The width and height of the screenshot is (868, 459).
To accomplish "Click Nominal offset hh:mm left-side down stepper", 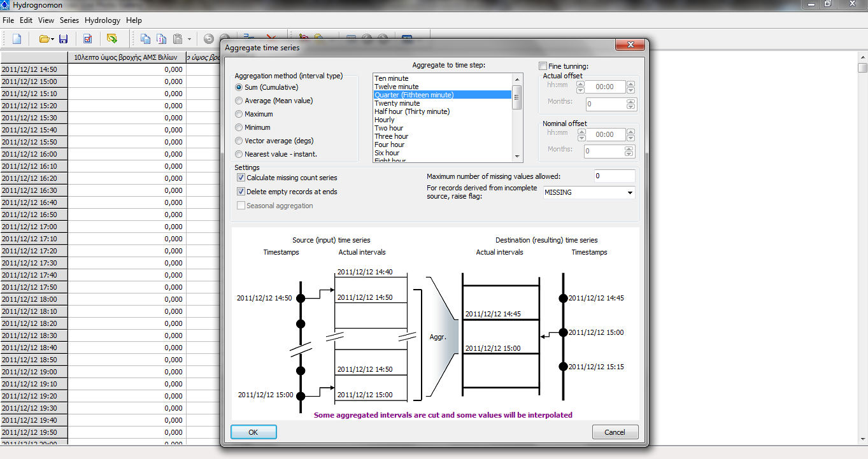I will click(581, 138).
